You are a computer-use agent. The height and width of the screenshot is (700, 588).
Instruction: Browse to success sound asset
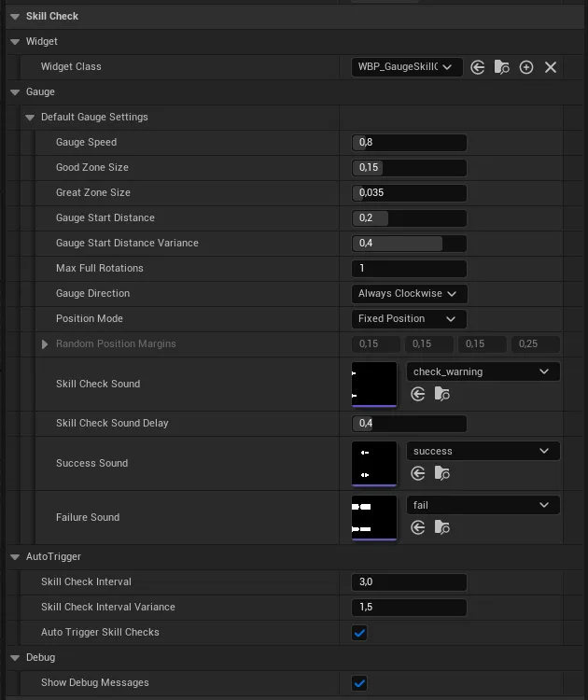tap(442, 473)
